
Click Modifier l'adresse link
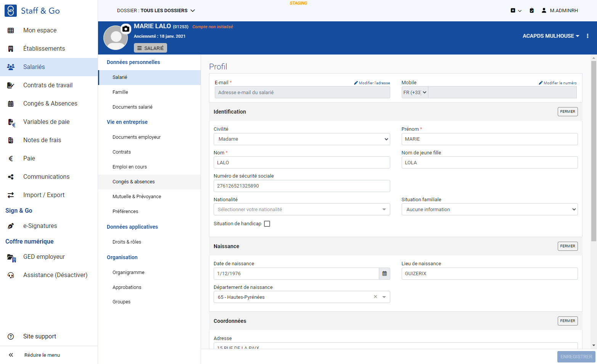pos(372,83)
